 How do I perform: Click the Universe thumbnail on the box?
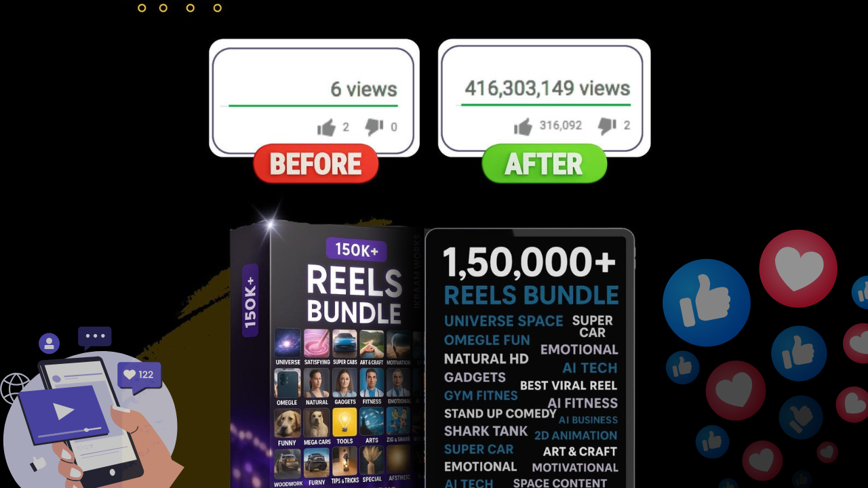pyautogui.click(x=288, y=343)
